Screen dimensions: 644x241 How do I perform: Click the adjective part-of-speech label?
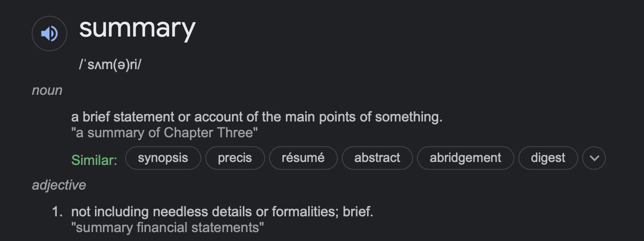(59, 185)
